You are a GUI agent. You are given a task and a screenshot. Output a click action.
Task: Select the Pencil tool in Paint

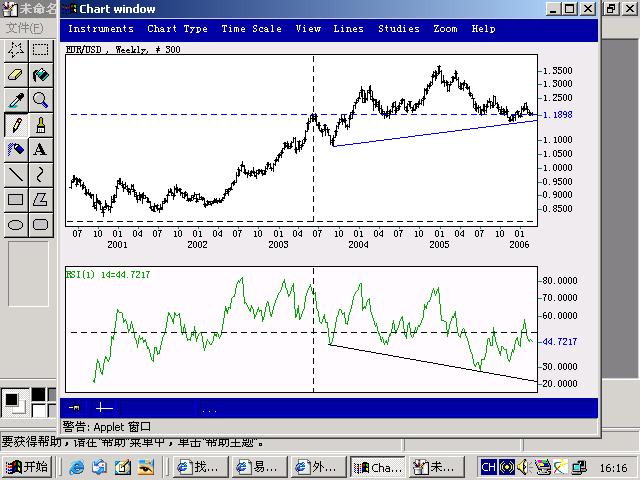(x=16, y=125)
